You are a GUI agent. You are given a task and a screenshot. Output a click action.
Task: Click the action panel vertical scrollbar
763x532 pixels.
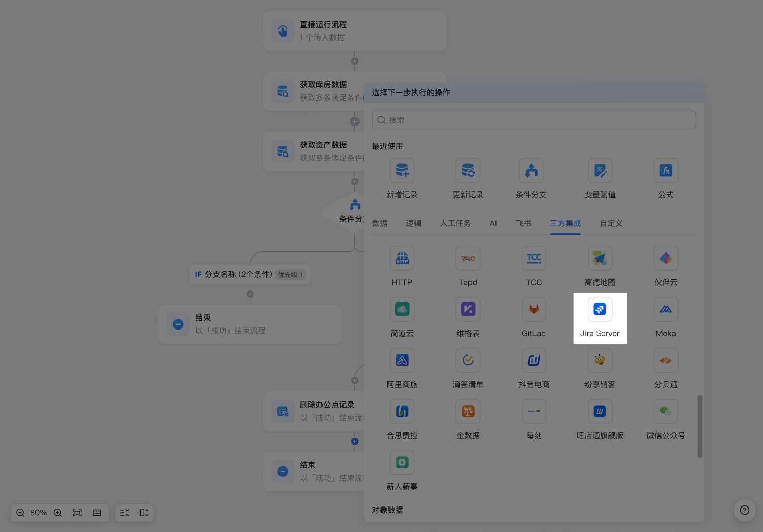pyautogui.click(x=700, y=426)
